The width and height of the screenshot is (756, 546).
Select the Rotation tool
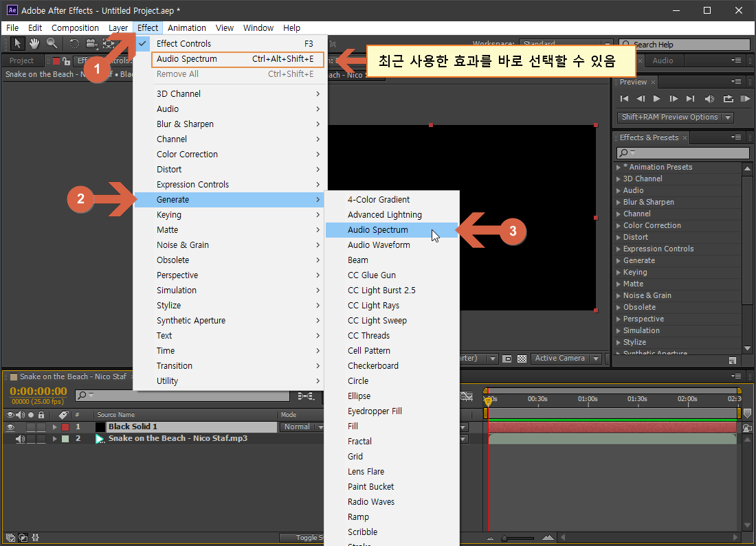tap(74, 43)
